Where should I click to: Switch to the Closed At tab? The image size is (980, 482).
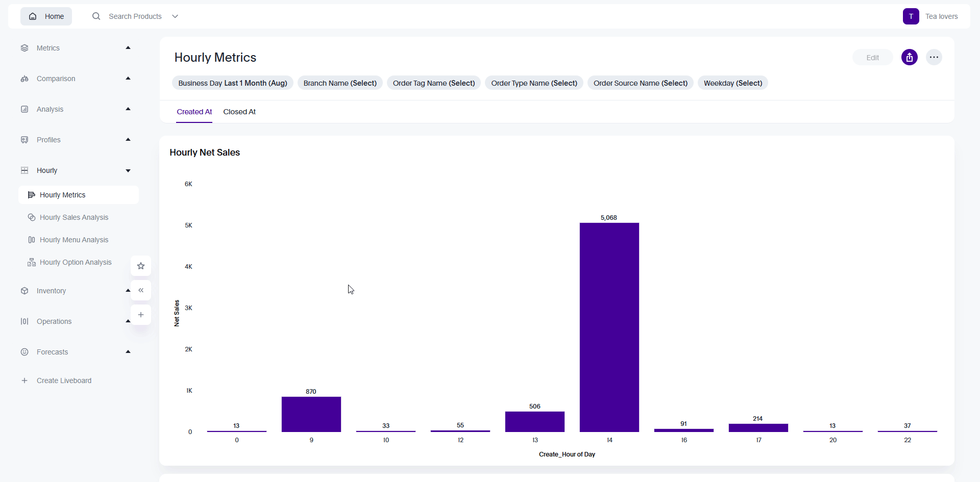pyautogui.click(x=239, y=112)
